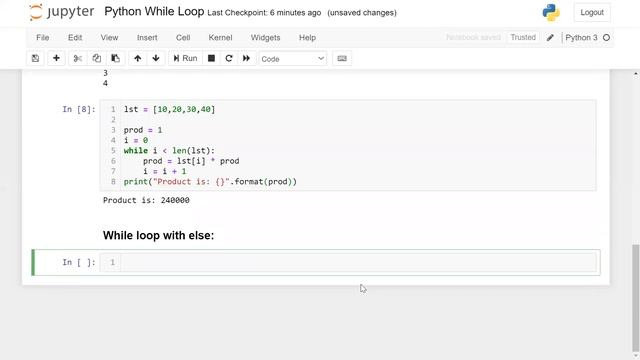Open the Widgets menu
This screenshot has width=640, height=360.
(x=265, y=38)
